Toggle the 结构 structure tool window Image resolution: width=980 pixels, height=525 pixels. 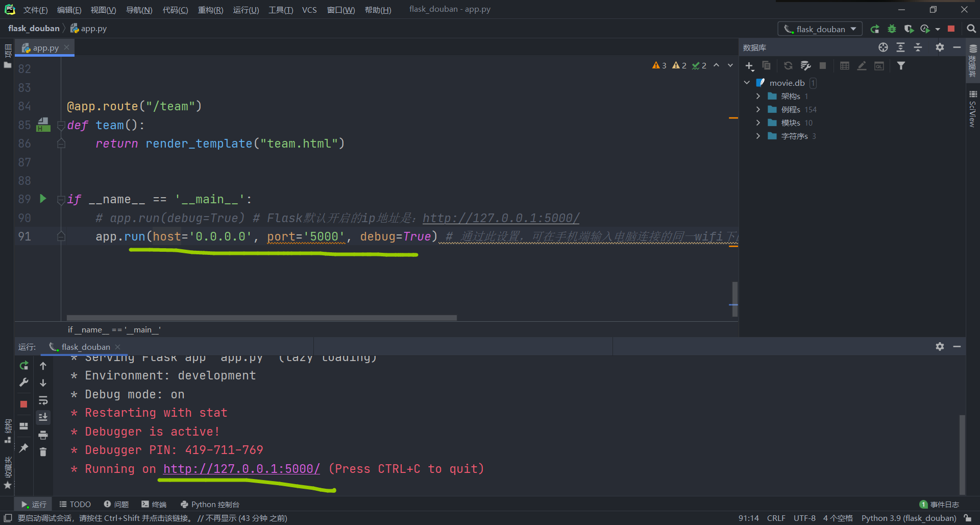[x=8, y=431]
